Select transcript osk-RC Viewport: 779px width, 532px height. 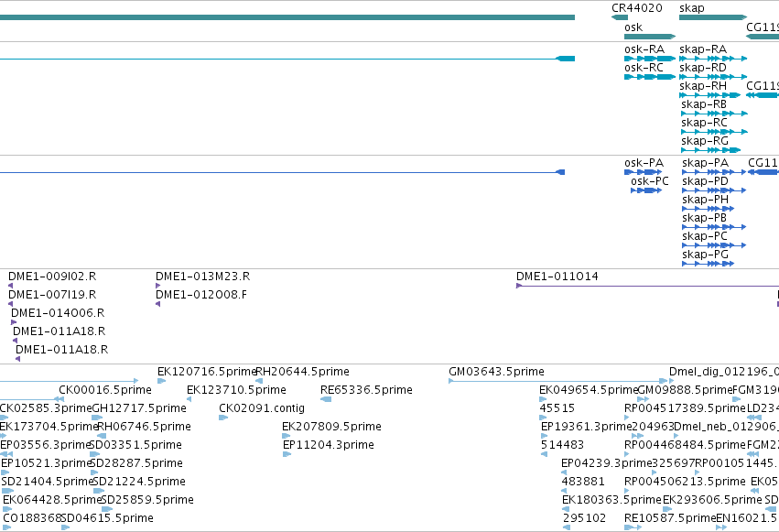[650, 77]
